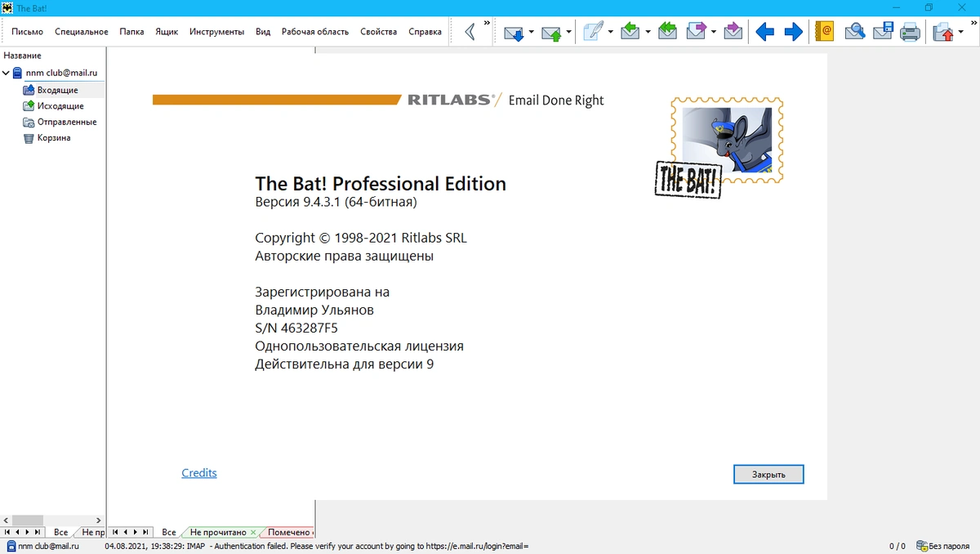
Task: Get new mail via envelope down-arrow icon
Action: [x=514, y=33]
